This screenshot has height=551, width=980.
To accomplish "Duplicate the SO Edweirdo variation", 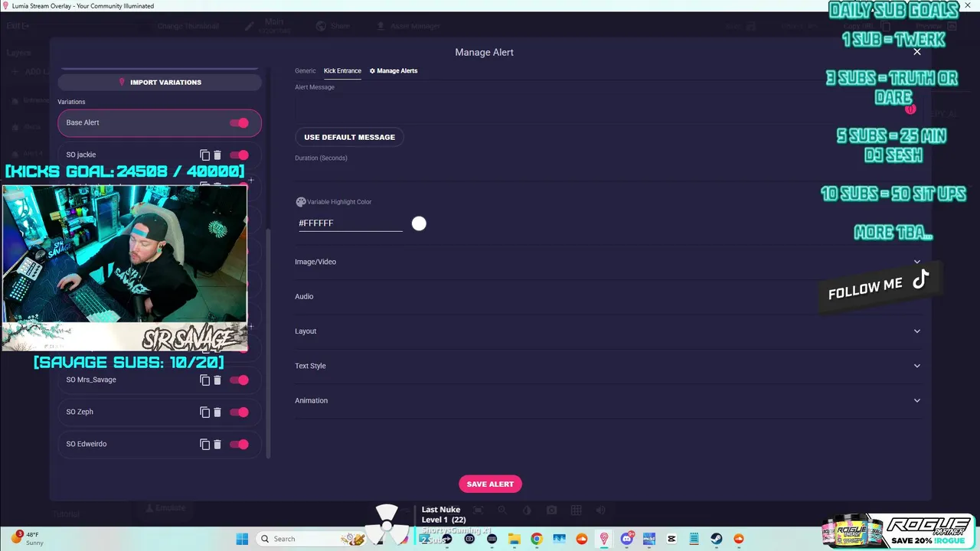I will coord(204,444).
